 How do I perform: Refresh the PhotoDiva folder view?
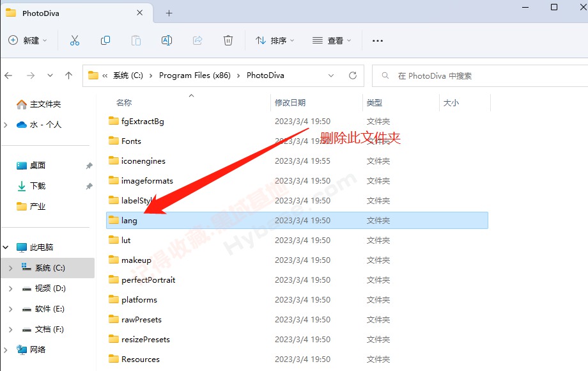[353, 75]
